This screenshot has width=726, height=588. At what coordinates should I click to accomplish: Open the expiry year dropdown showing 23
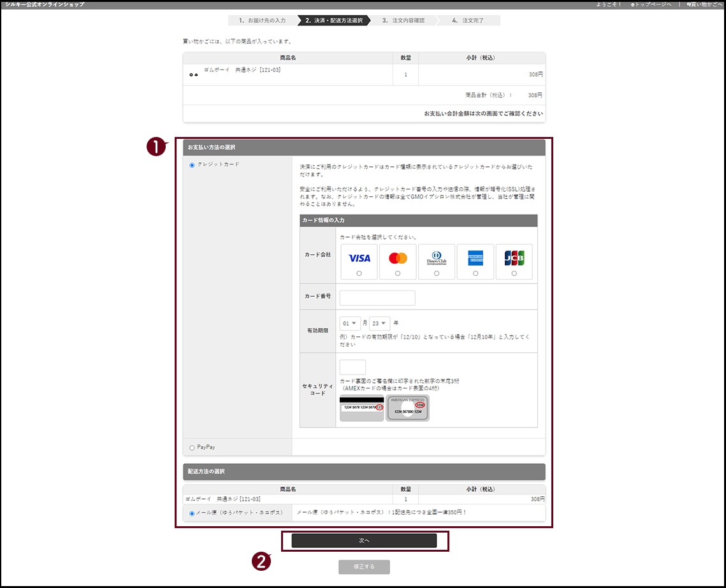pos(380,323)
